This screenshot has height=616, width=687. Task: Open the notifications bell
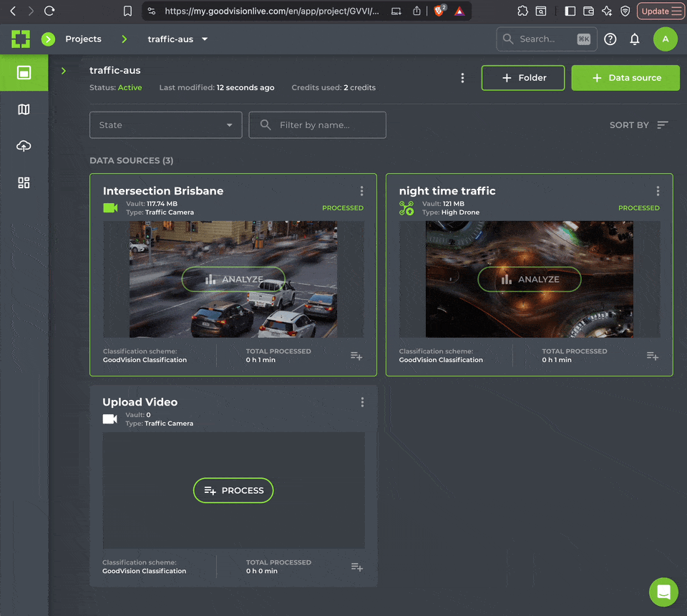(634, 39)
